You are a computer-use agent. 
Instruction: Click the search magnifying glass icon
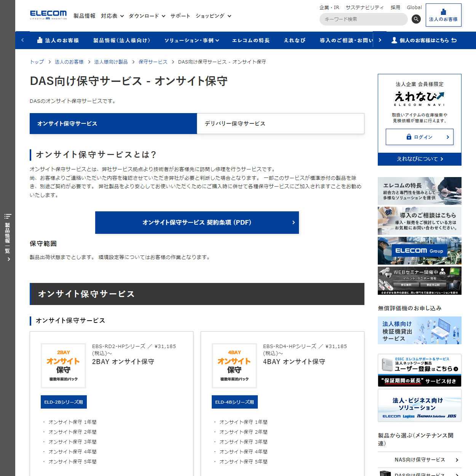416,19
